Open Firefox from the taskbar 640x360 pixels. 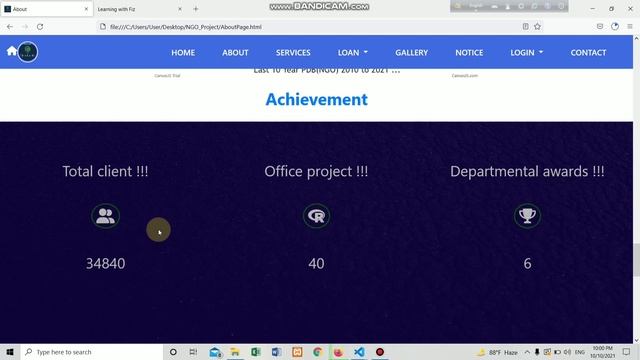(338, 352)
